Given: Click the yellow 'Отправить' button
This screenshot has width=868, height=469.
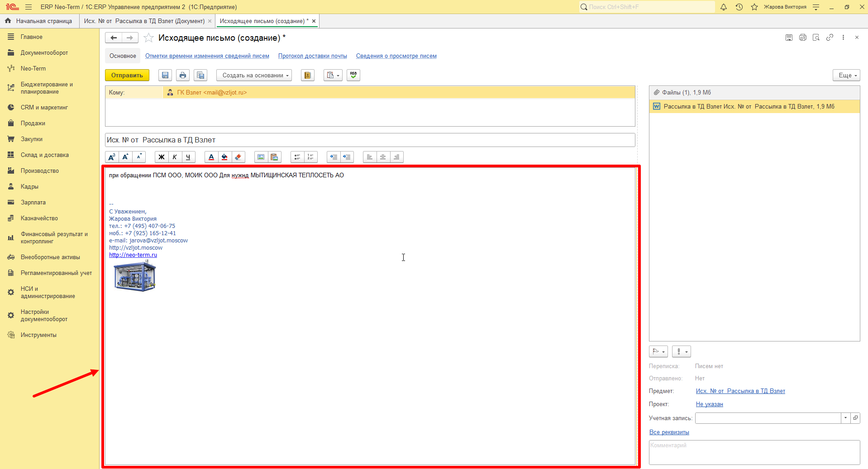Looking at the screenshot, I should pyautogui.click(x=127, y=76).
